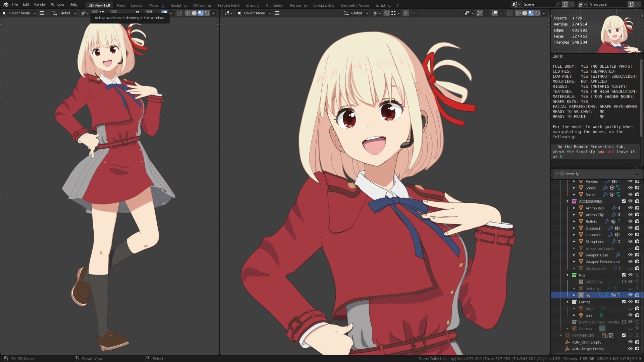This screenshot has width=644, height=362.
Task: Open Object Mode dropdown in right viewport
Action: pos(254,13)
